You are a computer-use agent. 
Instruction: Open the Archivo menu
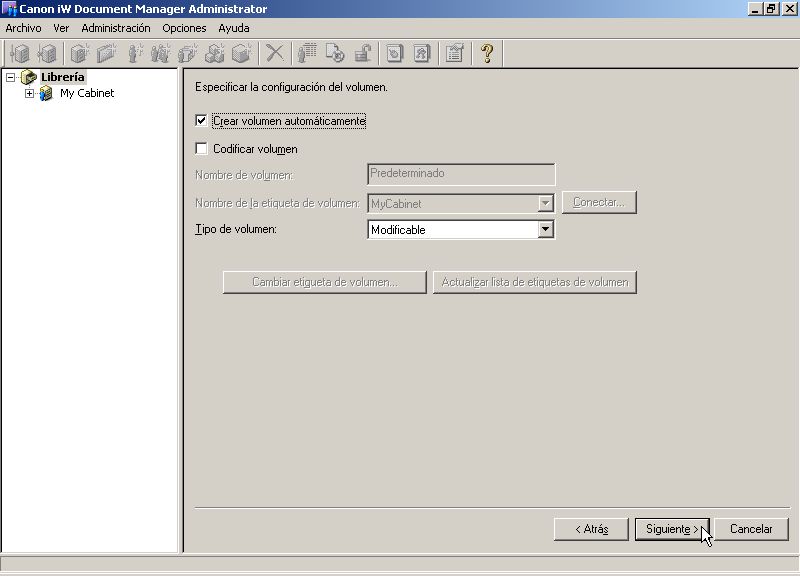(23, 28)
